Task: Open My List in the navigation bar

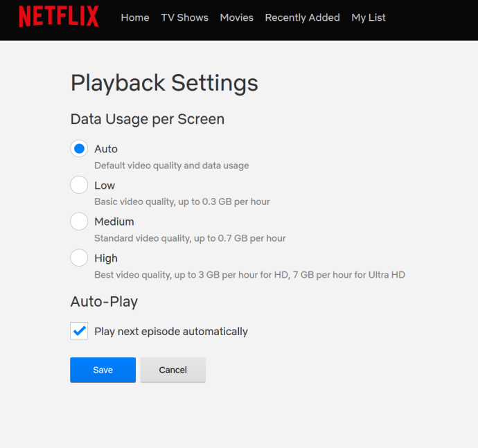Action: tap(369, 17)
